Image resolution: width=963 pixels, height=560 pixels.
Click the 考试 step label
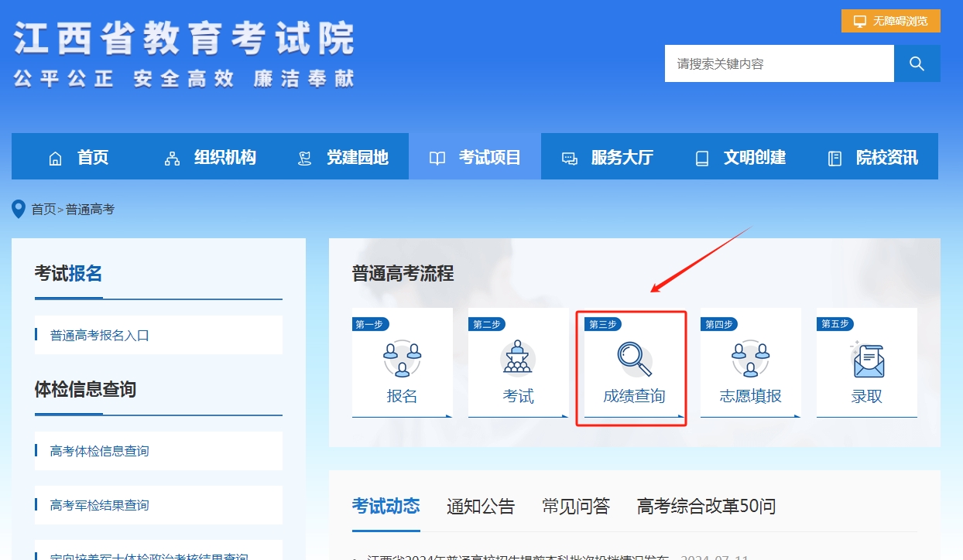[x=519, y=396]
